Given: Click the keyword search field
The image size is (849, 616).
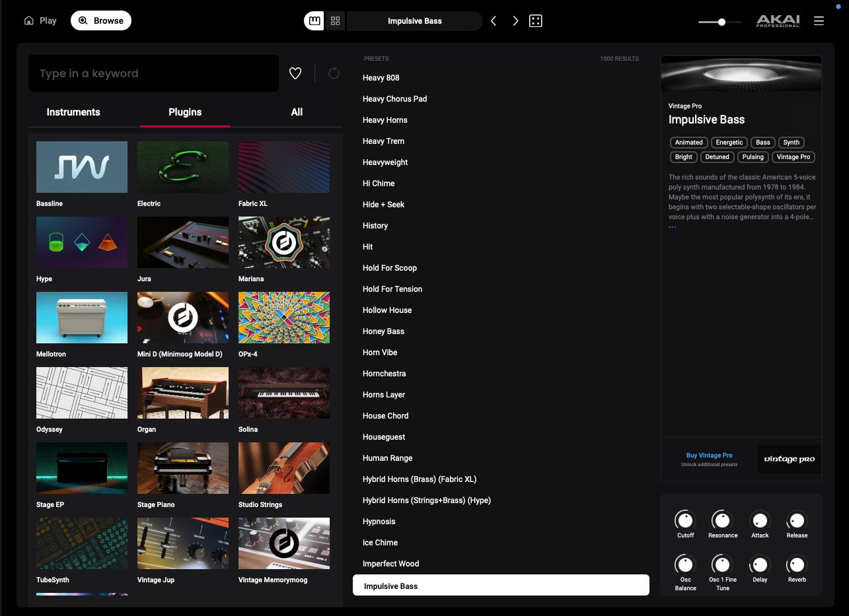Looking at the screenshot, I should coord(153,73).
